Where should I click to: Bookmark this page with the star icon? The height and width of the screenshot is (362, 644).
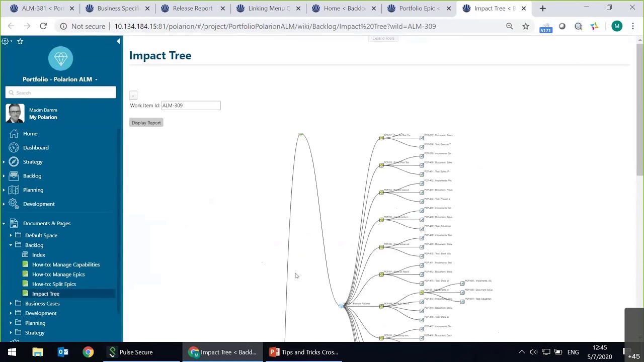(526, 26)
